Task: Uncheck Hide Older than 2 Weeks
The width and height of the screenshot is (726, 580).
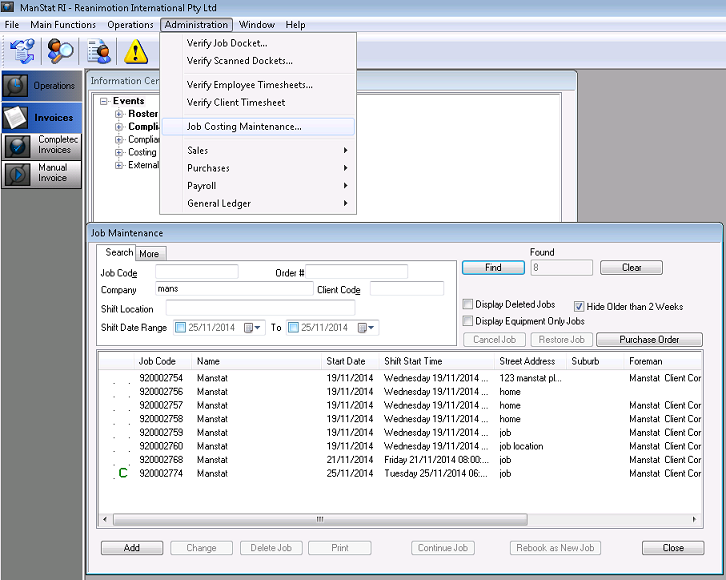Action: pyautogui.click(x=579, y=305)
